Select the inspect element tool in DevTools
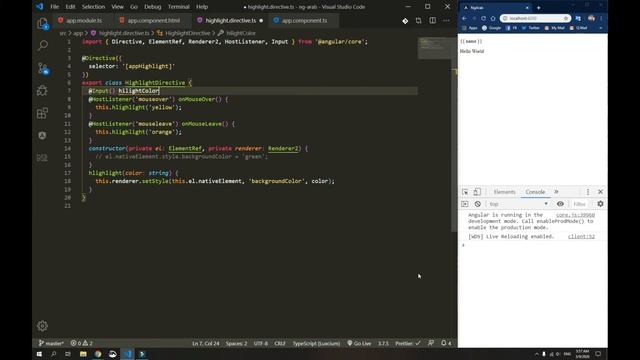Viewport: 640px width, 360px height. pos(465,192)
